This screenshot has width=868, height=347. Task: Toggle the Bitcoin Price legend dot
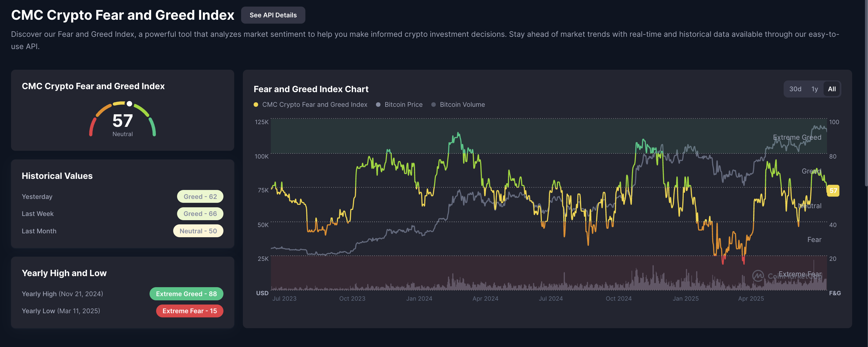click(x=378, y=105)
